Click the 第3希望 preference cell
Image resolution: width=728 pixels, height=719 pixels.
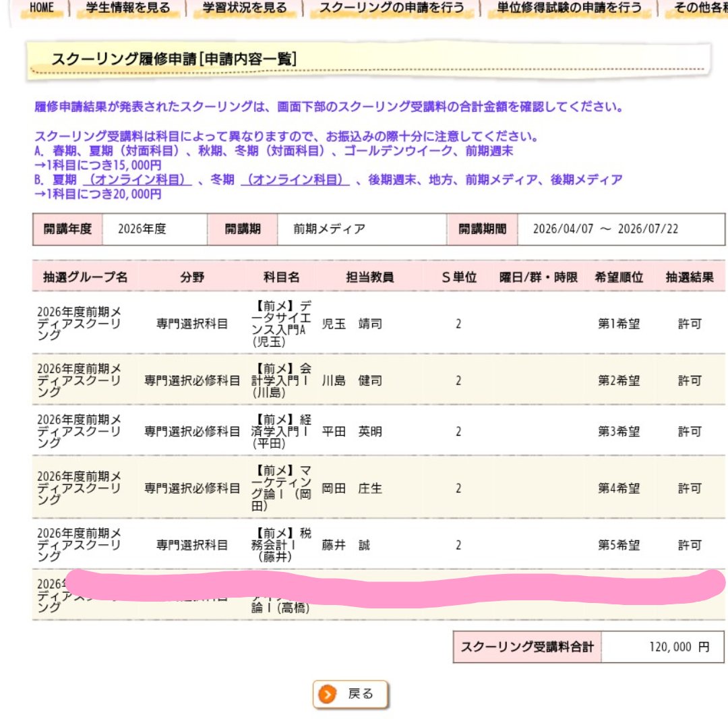pyautogui.click(x=619, y=432)
